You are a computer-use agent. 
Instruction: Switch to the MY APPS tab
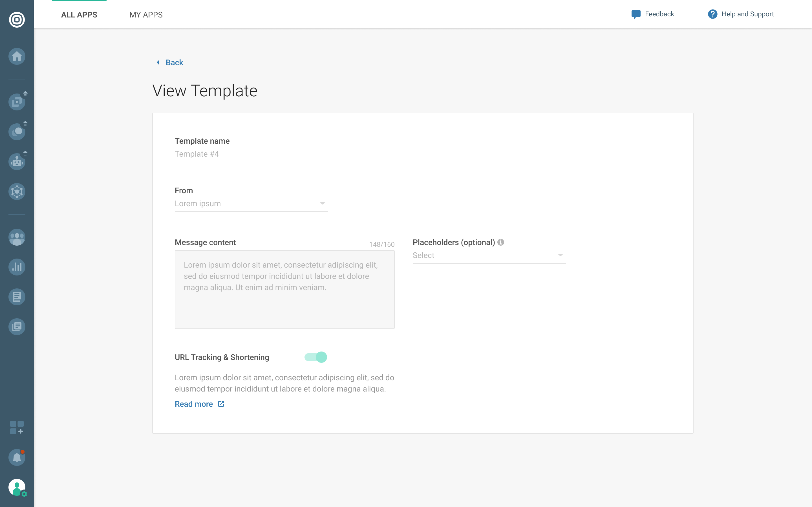(x=146, y=15)
